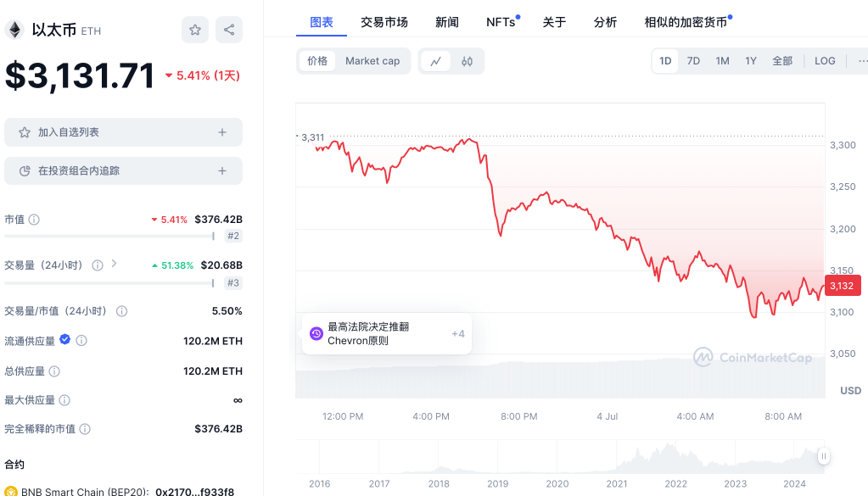
Task: Select the Market cap chart toggle
Action: (x=372, y=61)
